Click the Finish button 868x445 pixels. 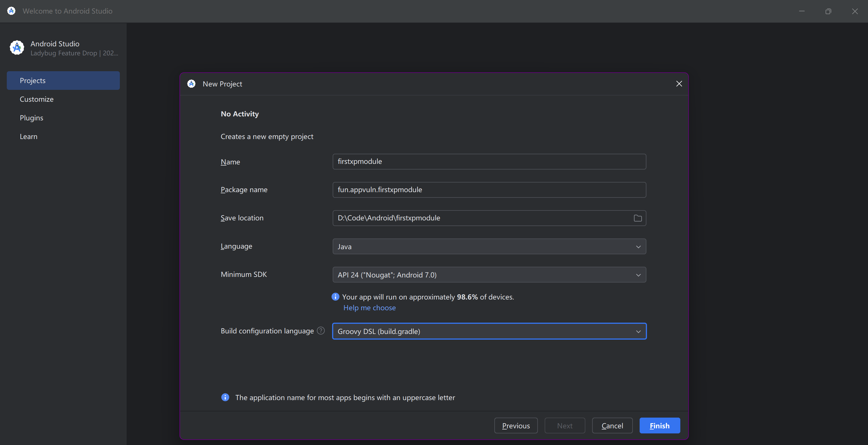660,426
